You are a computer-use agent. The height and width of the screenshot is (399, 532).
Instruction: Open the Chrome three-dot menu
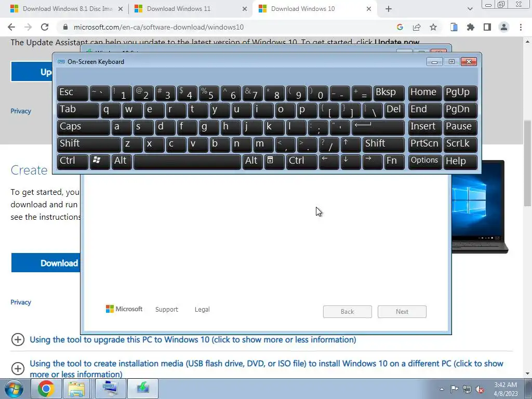pos(521,27)
